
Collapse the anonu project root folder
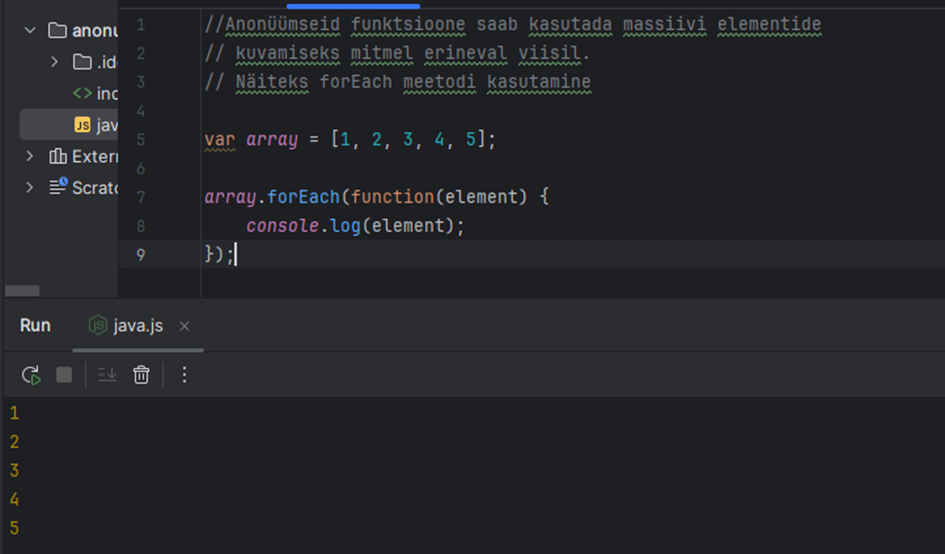[x=29, y=30]
